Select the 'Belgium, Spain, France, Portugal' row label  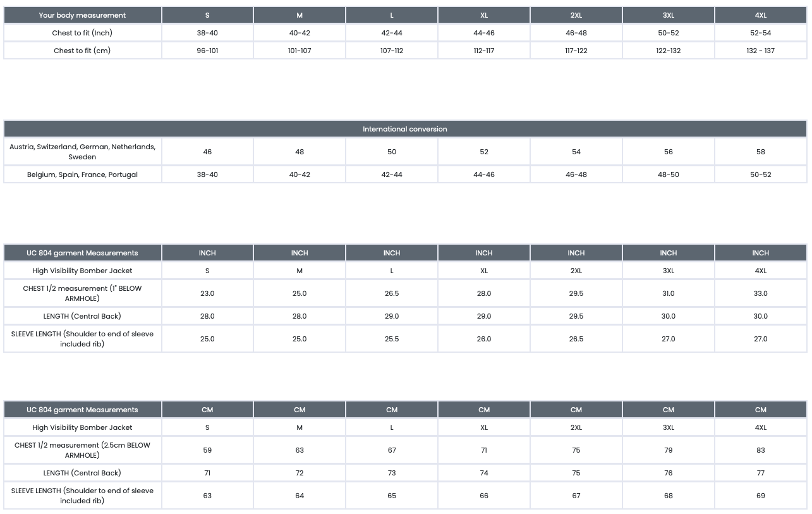pos(82,174)
